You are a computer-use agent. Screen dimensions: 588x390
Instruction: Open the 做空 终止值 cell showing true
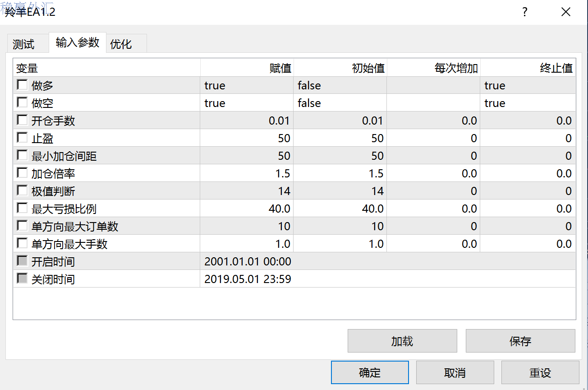[528, 103]
